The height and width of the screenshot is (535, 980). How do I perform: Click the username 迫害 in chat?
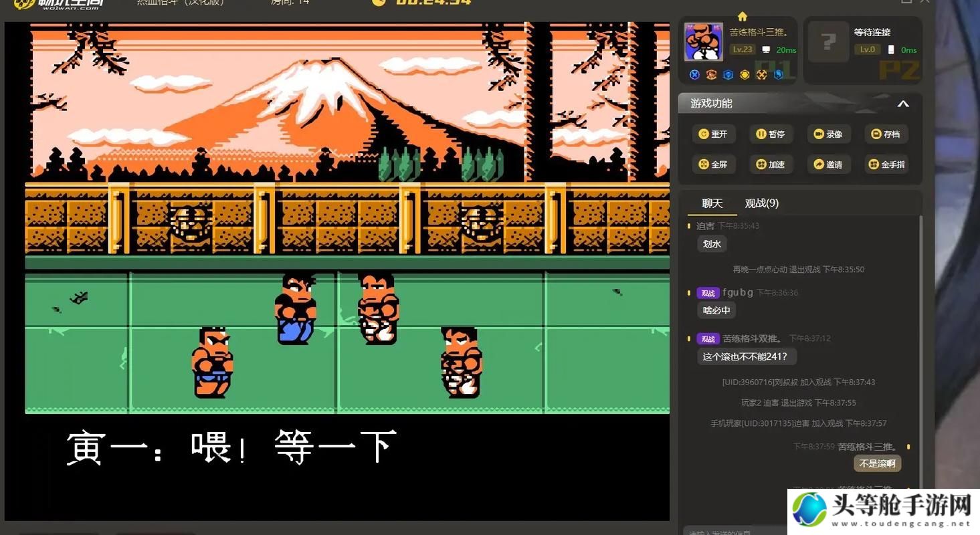click(x=705, y=226)
